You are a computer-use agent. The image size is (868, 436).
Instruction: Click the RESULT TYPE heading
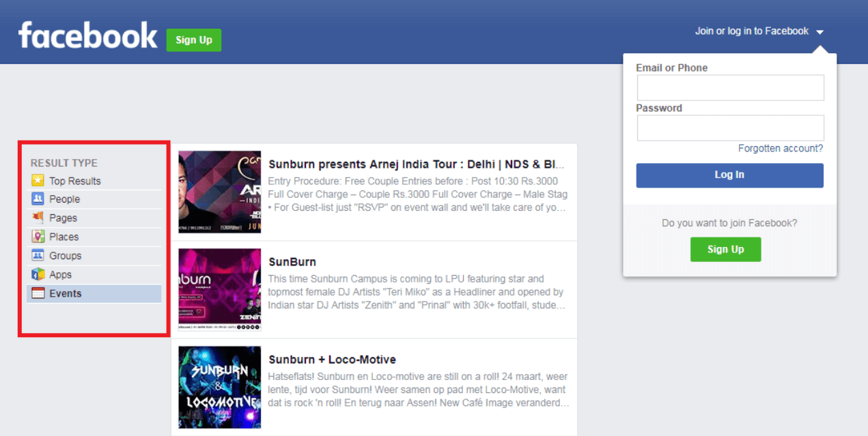[64, 163]
